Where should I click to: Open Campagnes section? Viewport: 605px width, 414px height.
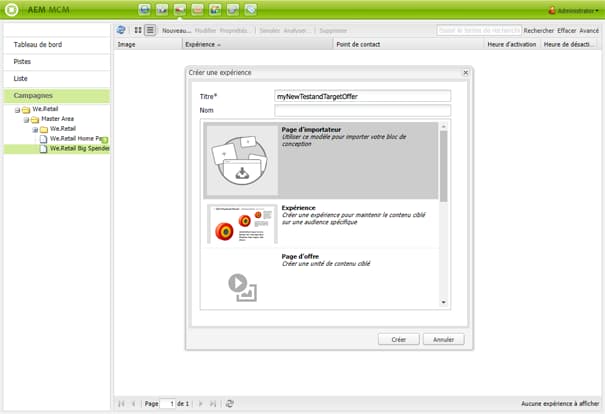(57, 96)
